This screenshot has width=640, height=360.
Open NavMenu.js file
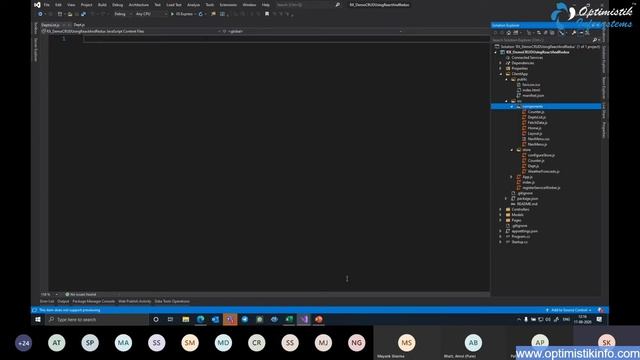[x=537, y=144]
